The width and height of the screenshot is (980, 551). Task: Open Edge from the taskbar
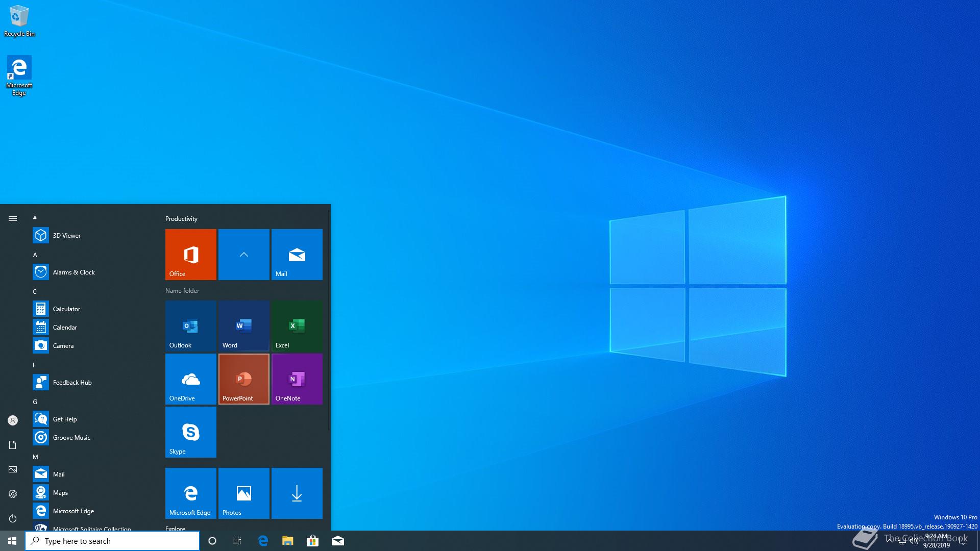(263, 541)
